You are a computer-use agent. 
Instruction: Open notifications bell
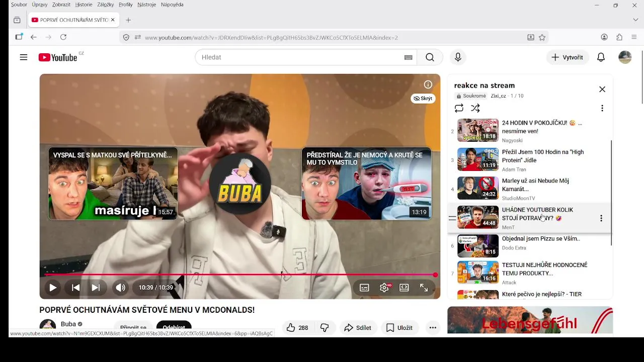coord(601,57)
